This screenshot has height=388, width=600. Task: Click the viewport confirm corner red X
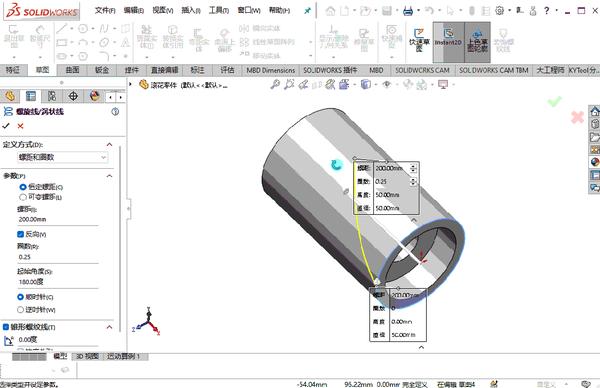[x=577, y=117]
